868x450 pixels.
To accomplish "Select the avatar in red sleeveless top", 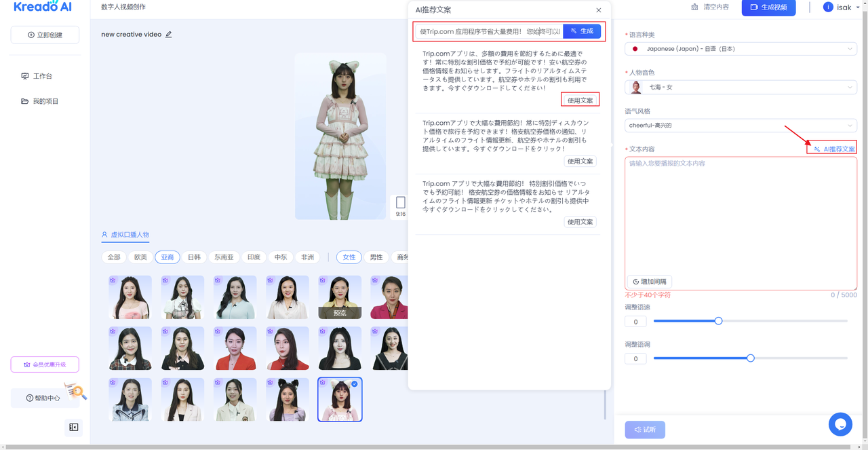I will (x=288, y=348).
